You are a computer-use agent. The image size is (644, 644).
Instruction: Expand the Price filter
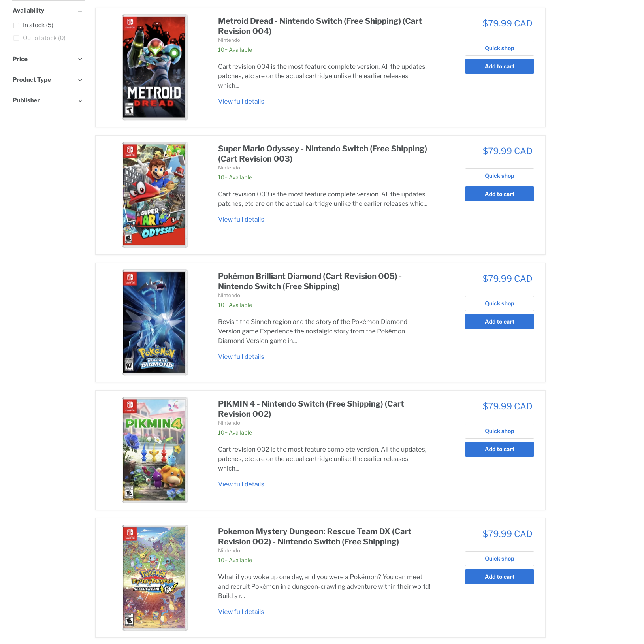coord(49,59)
